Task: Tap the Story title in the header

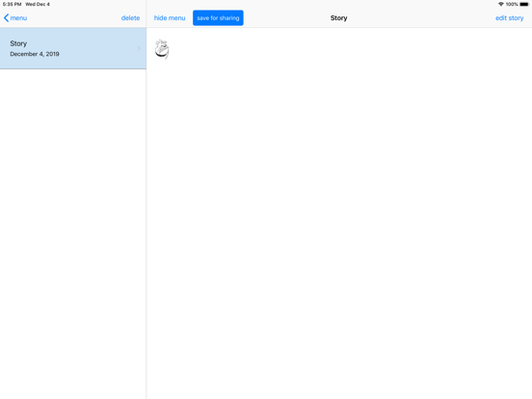Action: coord(338,18)
